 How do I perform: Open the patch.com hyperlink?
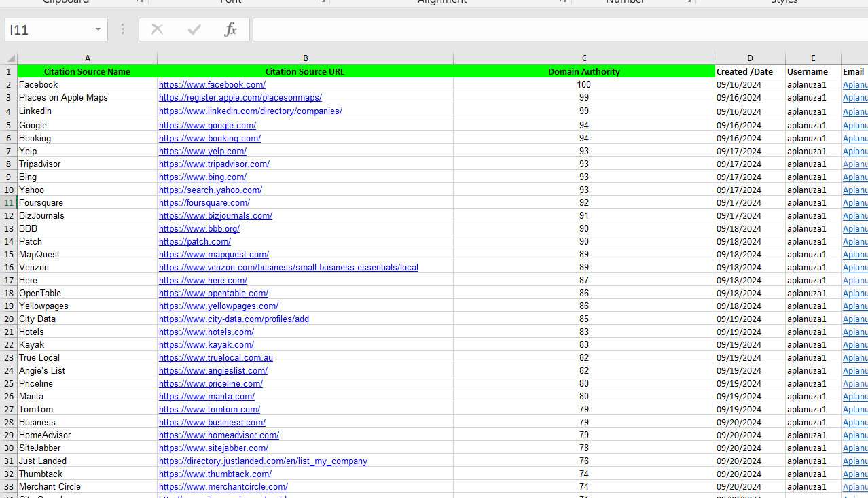tap(195, 242)
